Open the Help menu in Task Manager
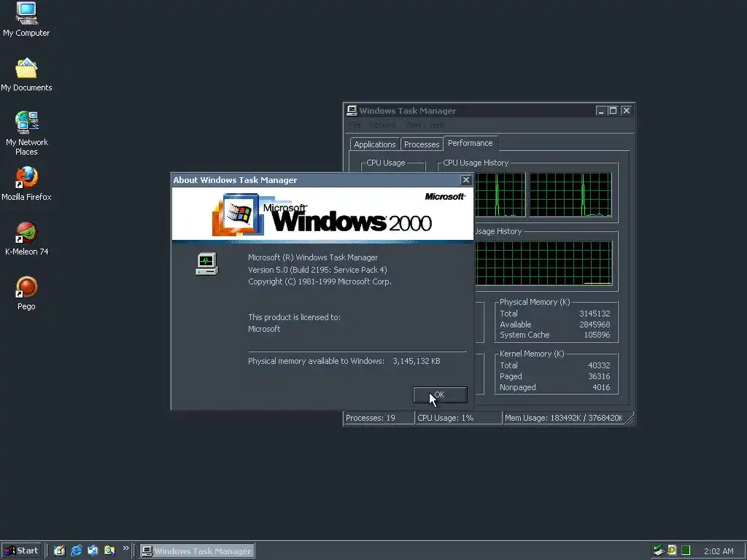Screen dimensions: 747x560 click(437, 125)
